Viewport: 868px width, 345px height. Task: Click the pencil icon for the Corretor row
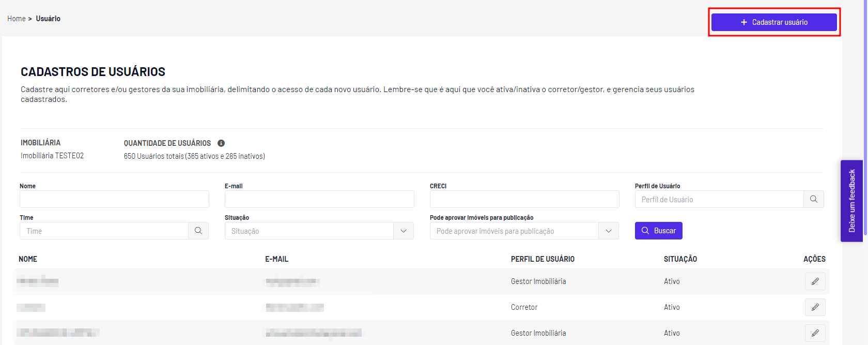815,307
